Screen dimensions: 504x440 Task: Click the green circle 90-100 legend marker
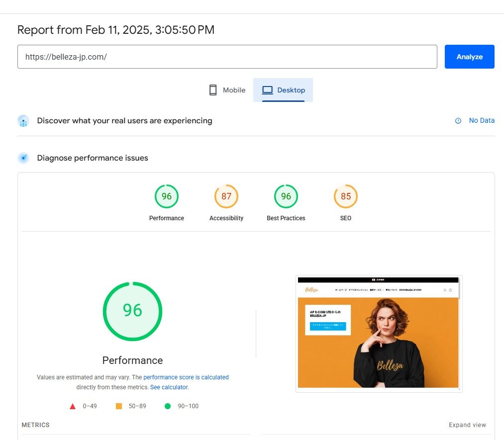(x=167, y=406)
